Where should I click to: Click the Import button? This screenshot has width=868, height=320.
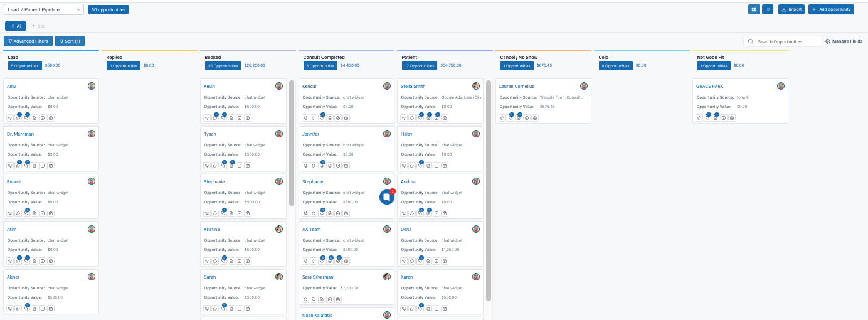click(x=791, y=9)
